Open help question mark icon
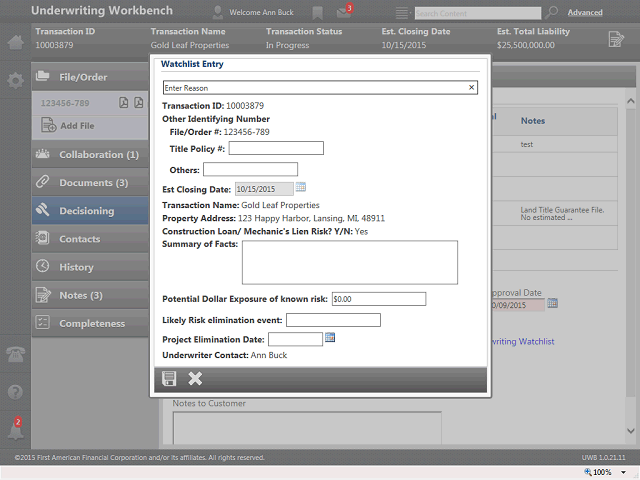Viewport: 640px width, 480px height. click(x=16, y=392)
